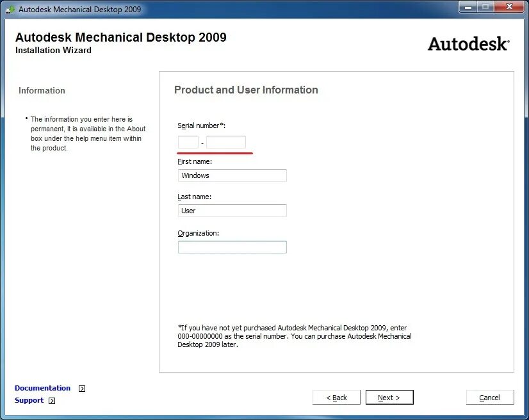Minimize the installer window

468,7
